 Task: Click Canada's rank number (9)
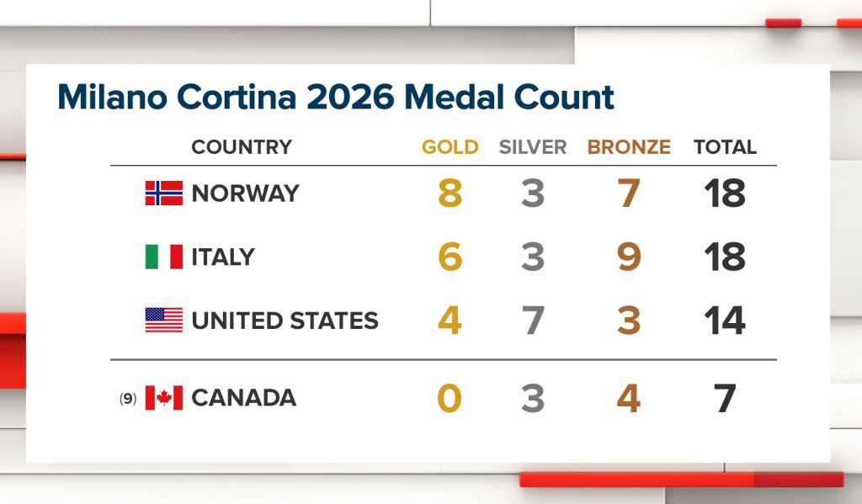128,399
